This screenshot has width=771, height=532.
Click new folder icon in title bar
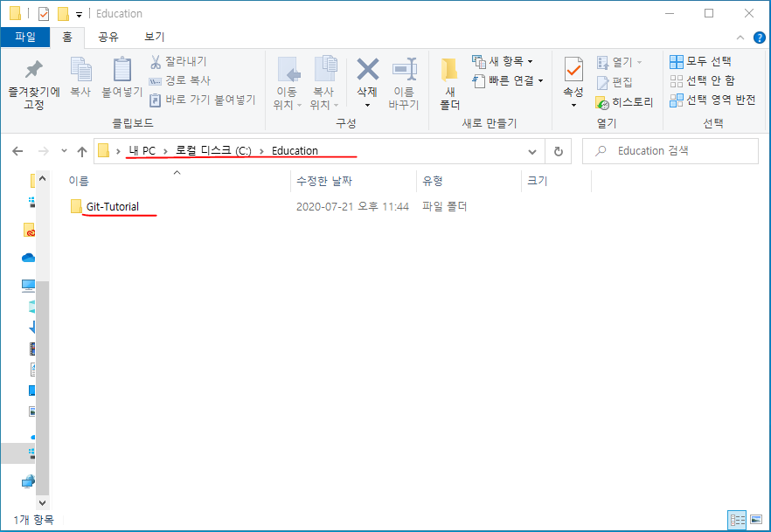click(x=63, y=14)
